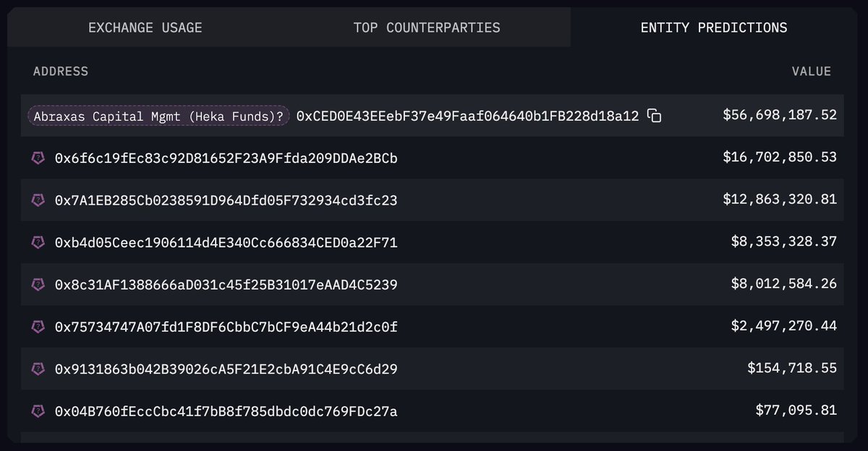Viewport: 868px width, 451px height.
Task: Click the entity icon beside 0xb4d05Ceec address
Action: (38, 243)
